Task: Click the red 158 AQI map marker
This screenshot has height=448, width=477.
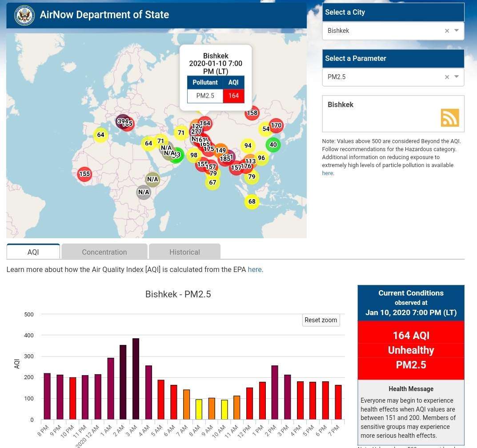Action: [252, 113]
